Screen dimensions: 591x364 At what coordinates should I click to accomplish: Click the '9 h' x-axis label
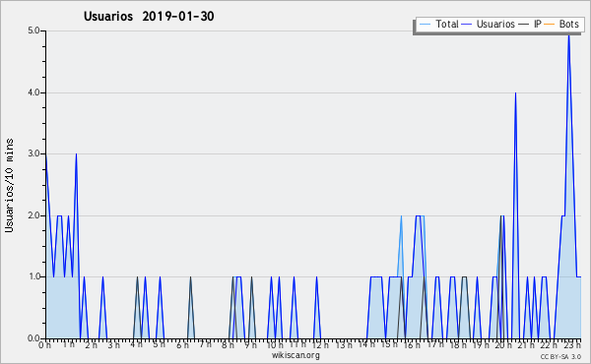coord(250,345)
